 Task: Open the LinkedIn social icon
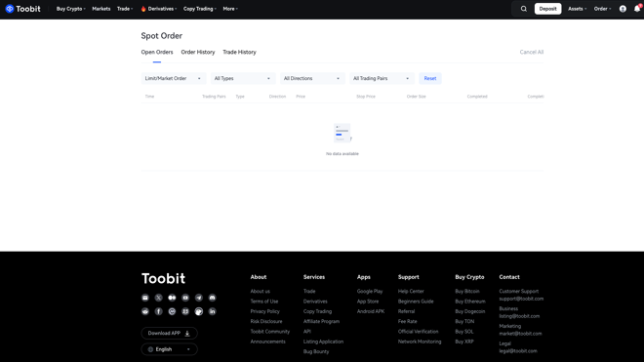click(x=213, y=311)
